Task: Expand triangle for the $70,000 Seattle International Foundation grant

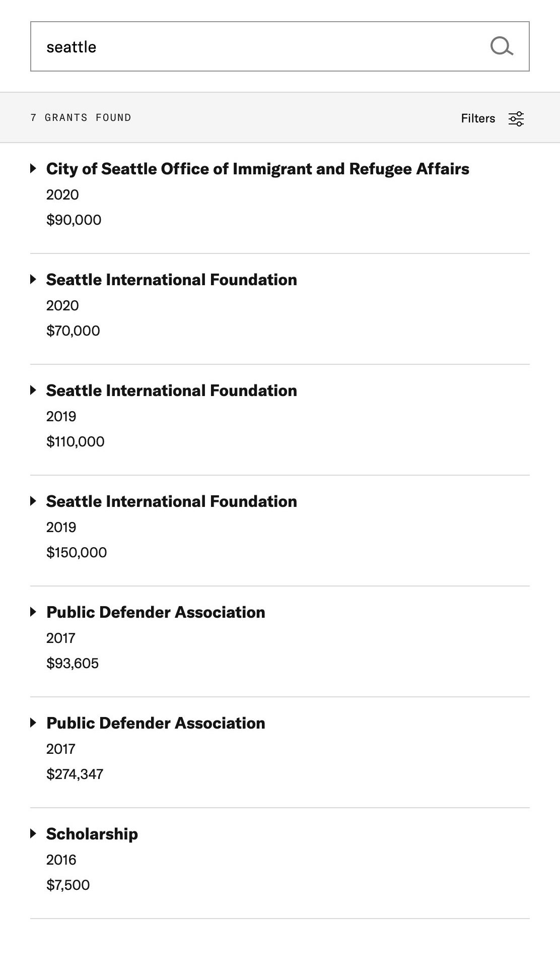Action: point(33,279)
